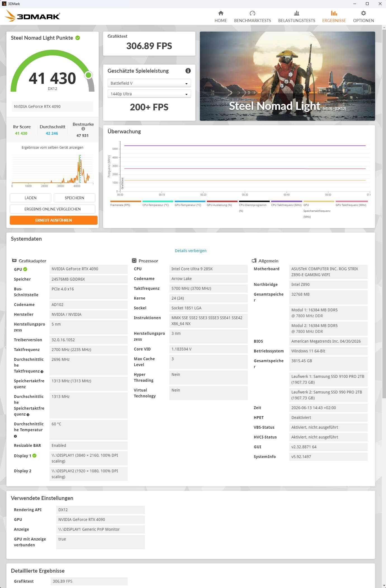The width and height of the screenshot is (386, 588).
Task: Click Ergebnisse vom selben Gerät anzeigen
Action: pos(53,148)
